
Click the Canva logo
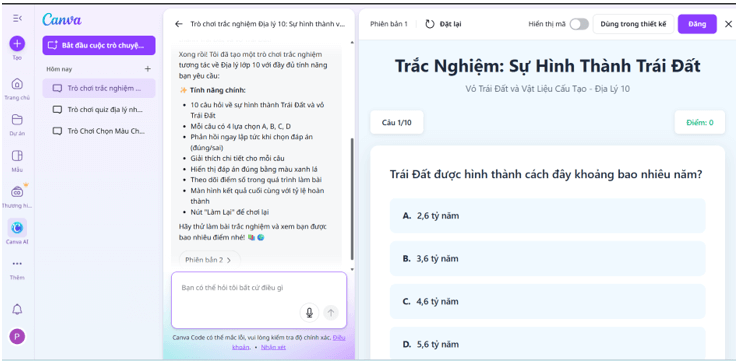coord(61,19)
